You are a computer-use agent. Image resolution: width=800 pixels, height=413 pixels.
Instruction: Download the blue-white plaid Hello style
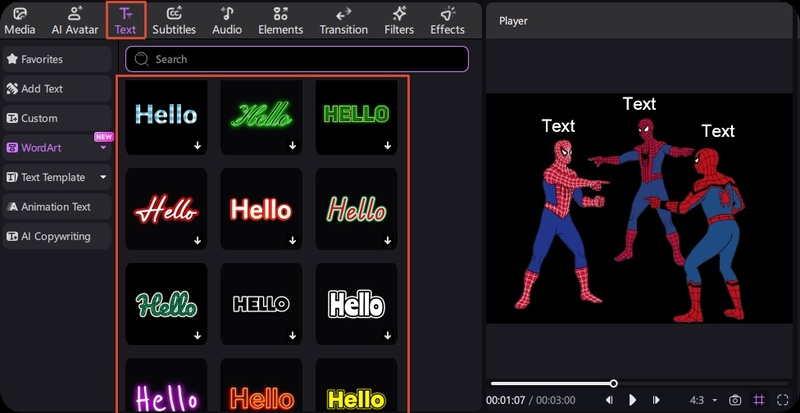click(197, 145)
